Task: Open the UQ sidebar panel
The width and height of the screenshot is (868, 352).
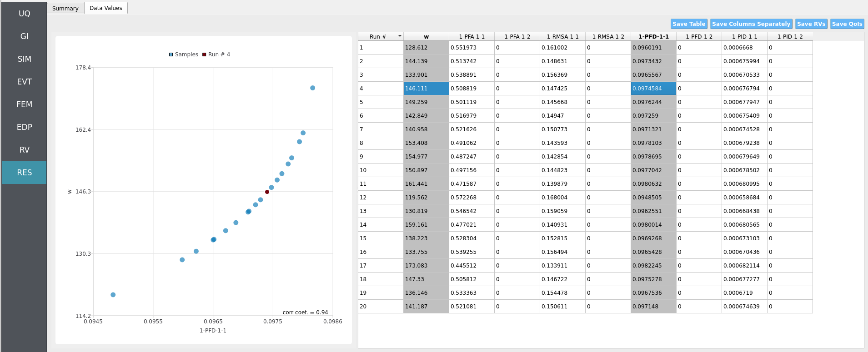Action: tap(24, 14)
